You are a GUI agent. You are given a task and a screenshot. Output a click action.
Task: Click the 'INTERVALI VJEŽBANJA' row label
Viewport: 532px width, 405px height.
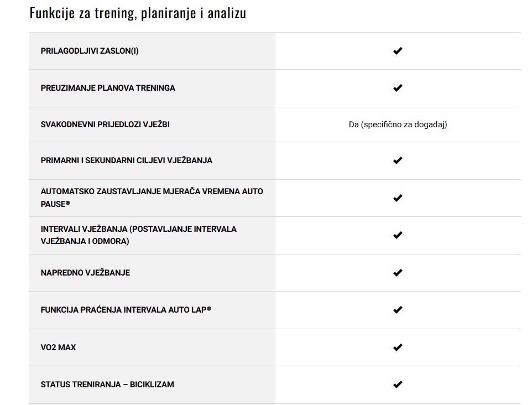138,235
